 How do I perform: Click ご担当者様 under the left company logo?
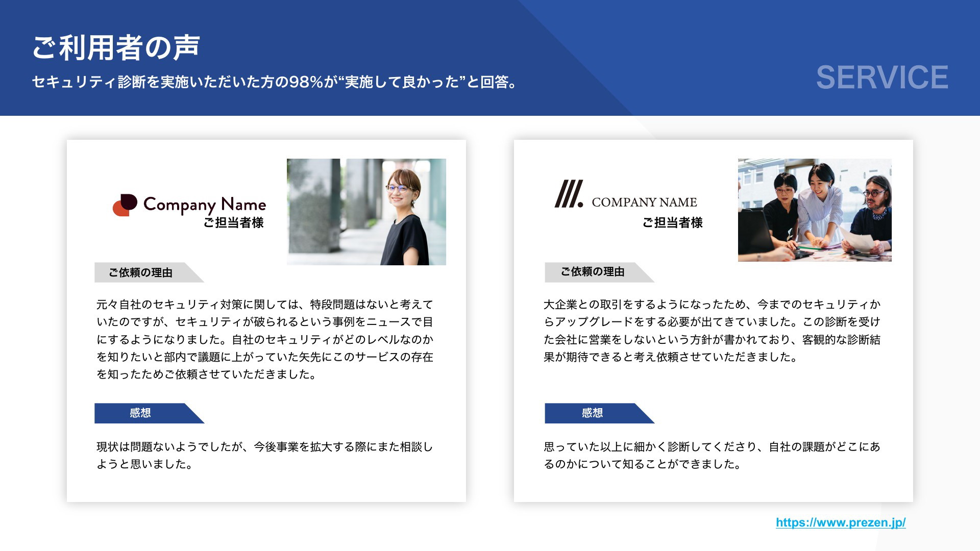pyautogui.click(x=234, y=223)
